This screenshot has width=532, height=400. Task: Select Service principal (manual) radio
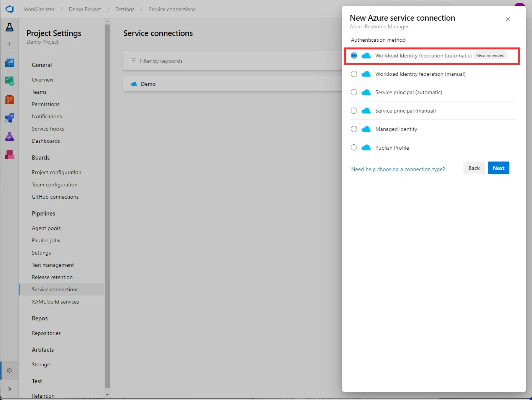pyautogui.click(x=354, y=111)
